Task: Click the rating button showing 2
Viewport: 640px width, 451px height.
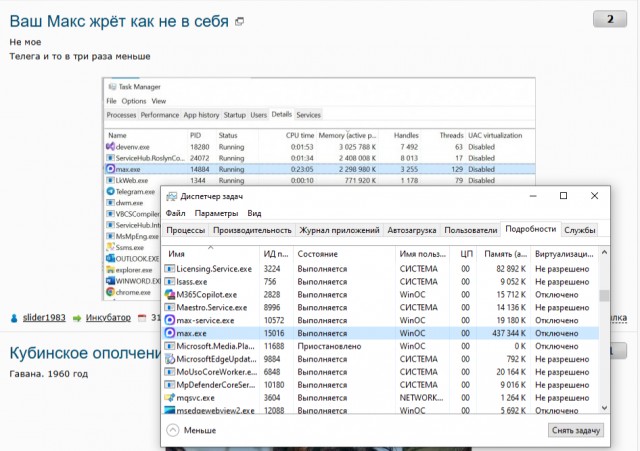Action: 610,19
